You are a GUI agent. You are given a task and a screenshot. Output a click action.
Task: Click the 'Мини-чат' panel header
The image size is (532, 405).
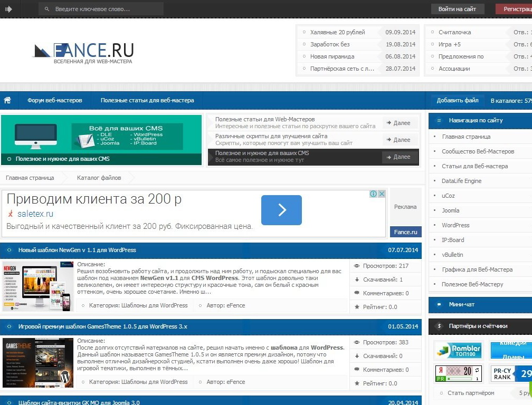480,305
